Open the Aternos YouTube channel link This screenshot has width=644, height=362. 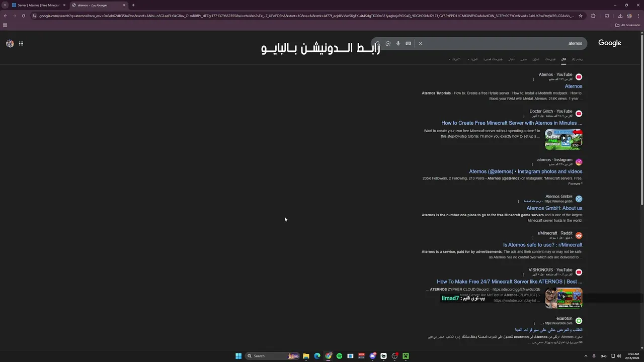tap(574, 86)
